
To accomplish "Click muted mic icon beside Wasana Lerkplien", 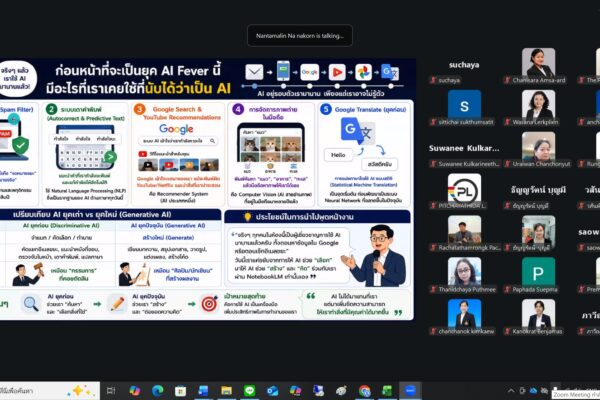I will click(507, 122).
